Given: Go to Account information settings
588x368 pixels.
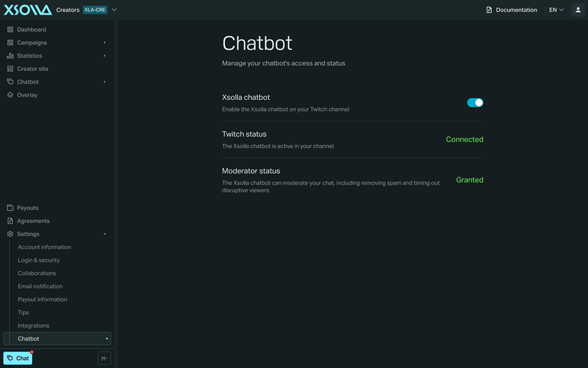Looking at the screenshot, I should [x=45, y=247].
